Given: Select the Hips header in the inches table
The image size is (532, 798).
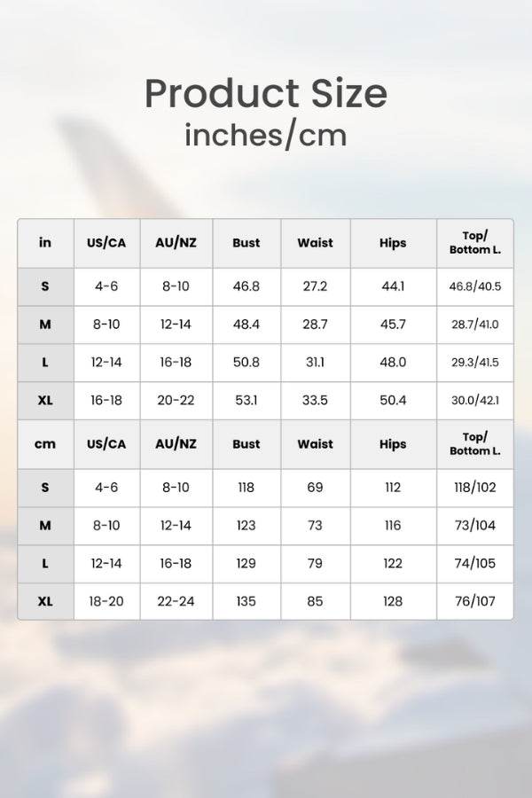Looking at the screenshot, I should pyautogui.click(x=393, y=243).
